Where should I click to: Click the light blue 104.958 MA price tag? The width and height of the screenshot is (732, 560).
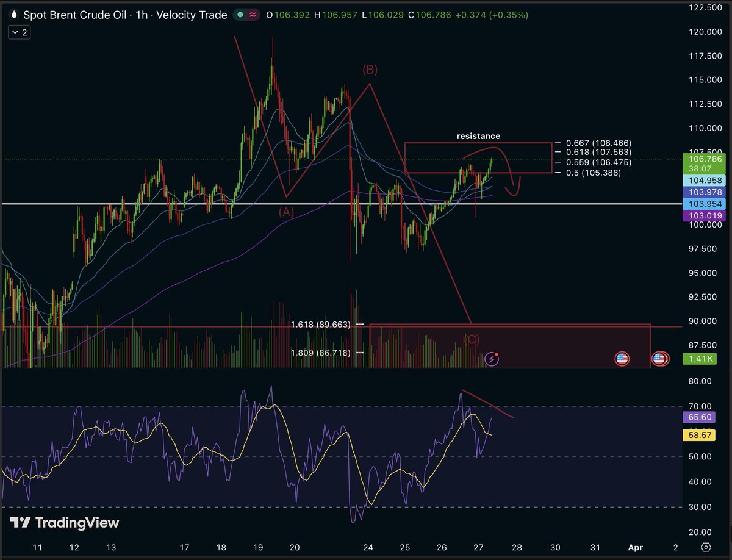703,181
